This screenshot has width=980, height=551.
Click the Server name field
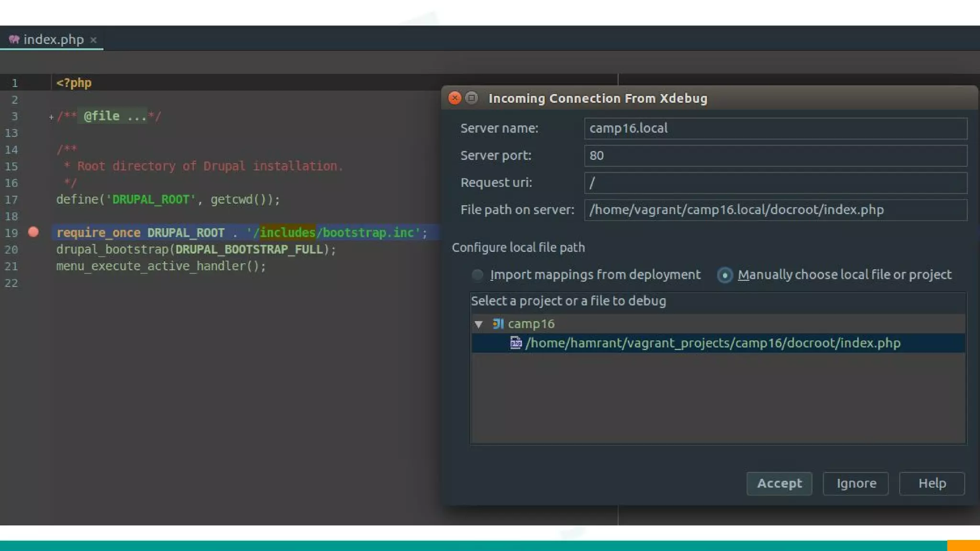point(775,128)
